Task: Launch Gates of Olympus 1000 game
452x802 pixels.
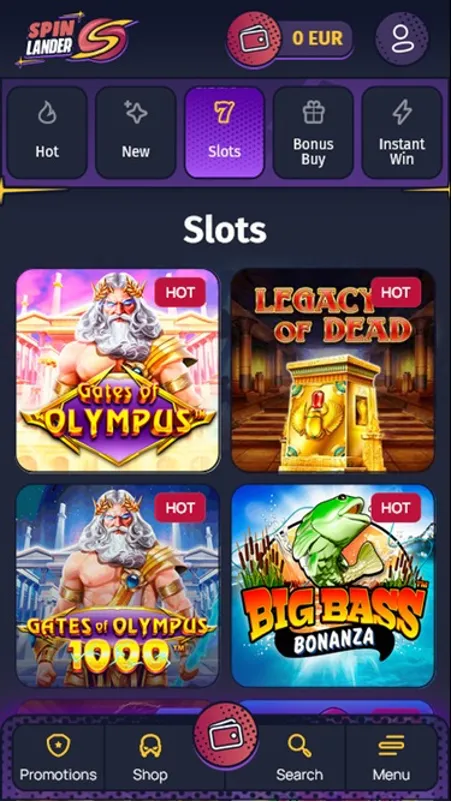Action: tap(118, 586)
